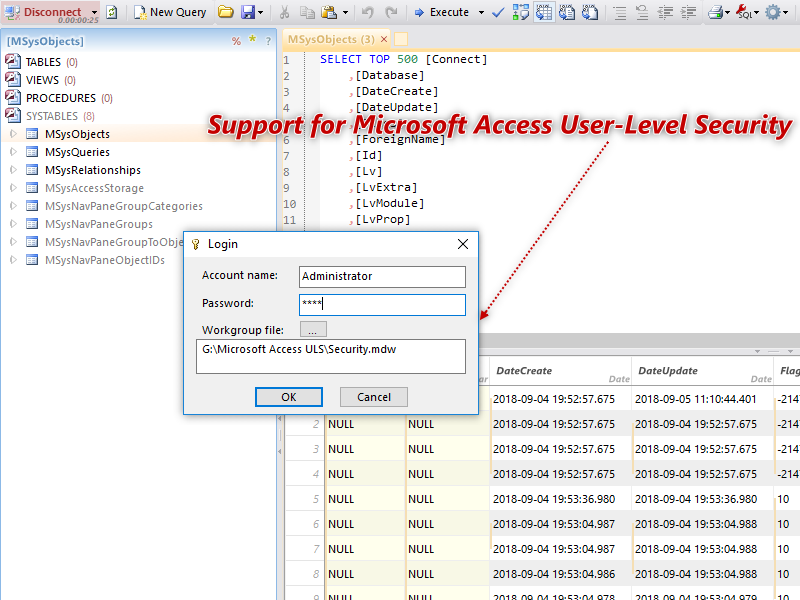Expand the MSysObjects table node
The width and height of the screenshot is (800, 600).
[x=13, y=134]
